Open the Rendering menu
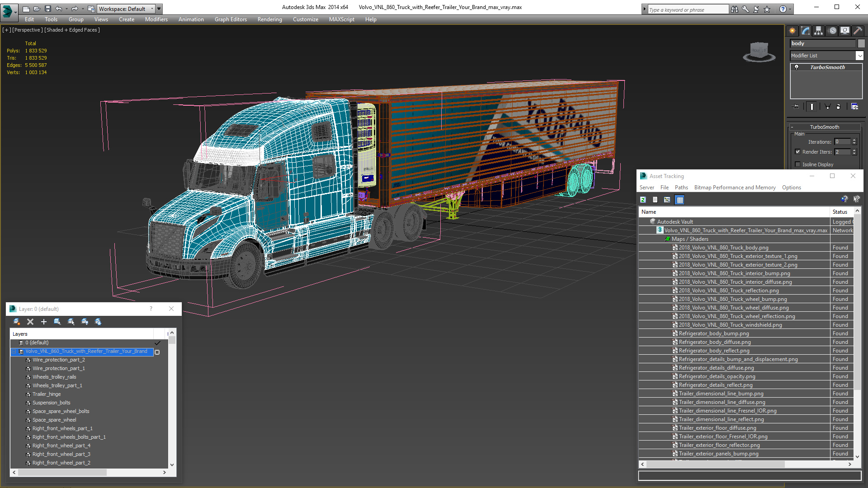Screen dimensions: 868x488 pos(269,19)
